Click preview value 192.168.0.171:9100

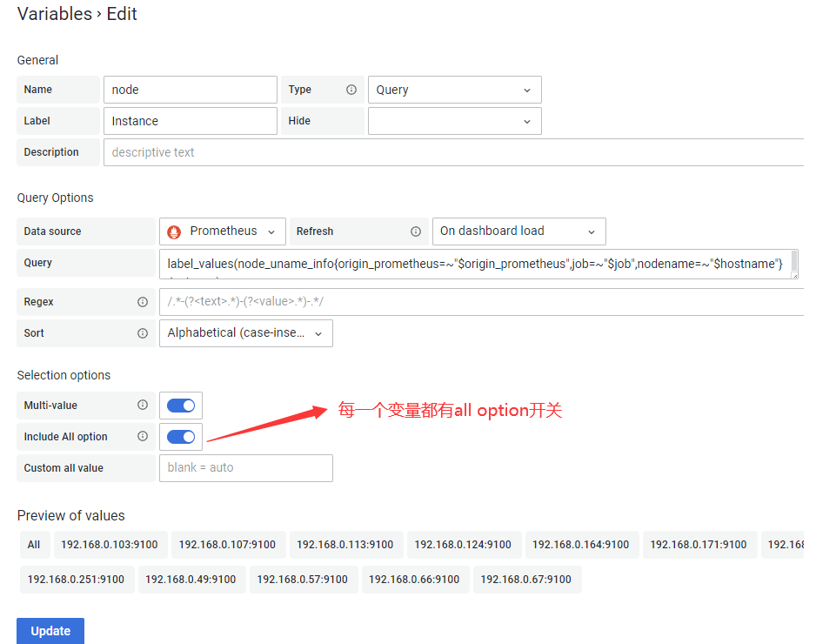pyautogui.click(x=699, y=545)
